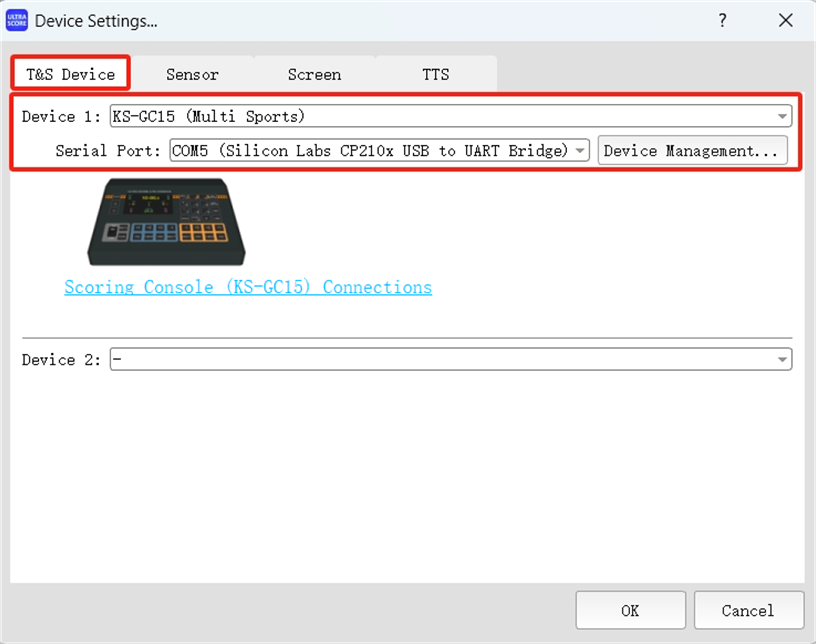Expand the Serial Port COM5 dropdown

(580, 150)
